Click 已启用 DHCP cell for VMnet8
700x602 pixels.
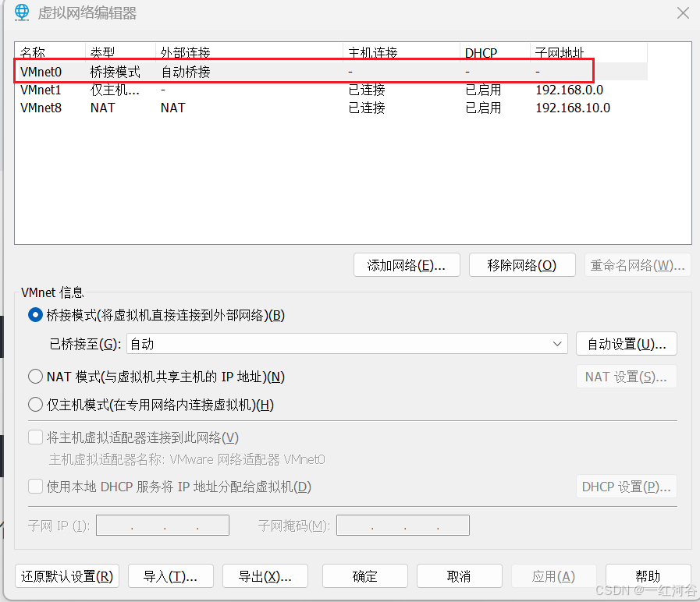pos(483,108)
